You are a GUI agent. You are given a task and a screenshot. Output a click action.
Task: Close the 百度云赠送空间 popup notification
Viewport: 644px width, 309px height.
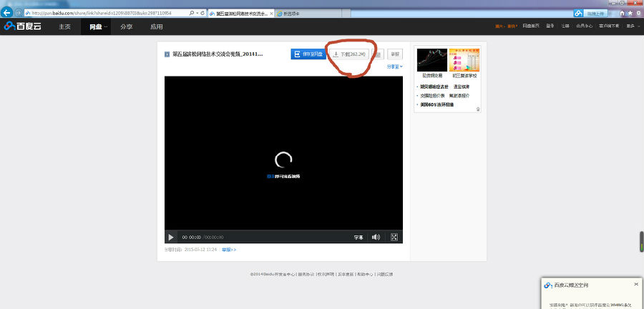637,285
